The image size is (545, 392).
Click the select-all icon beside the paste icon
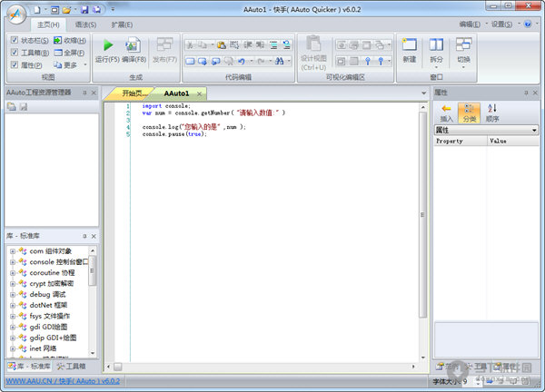234,44
